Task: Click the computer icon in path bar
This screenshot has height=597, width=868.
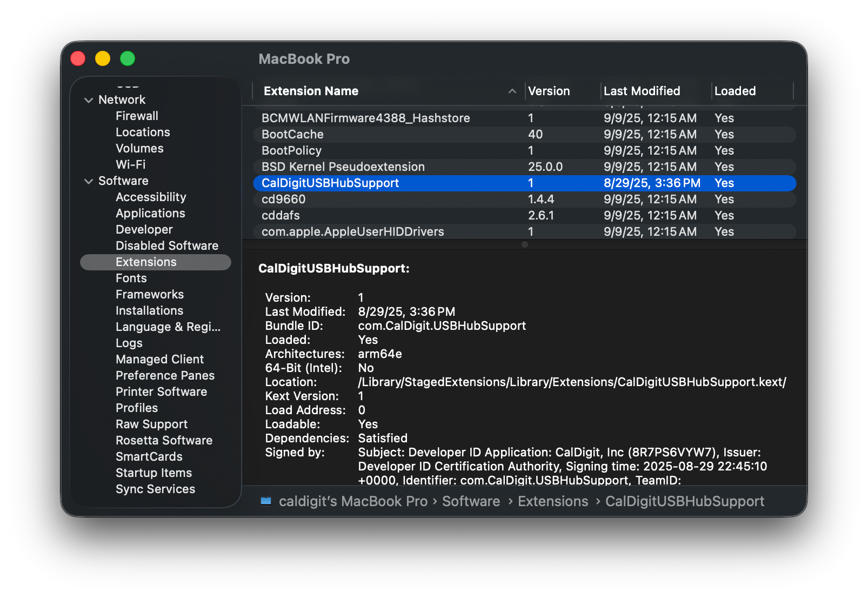Action: [x=266, y=501]
